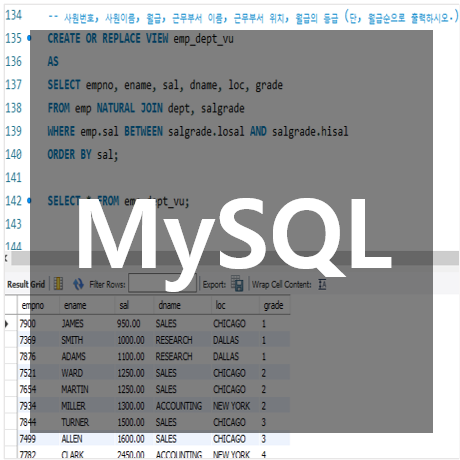This screenshot has height=460, width=460.
Task: Click salgrade.hisal on line 139
Action: (310, 131)
